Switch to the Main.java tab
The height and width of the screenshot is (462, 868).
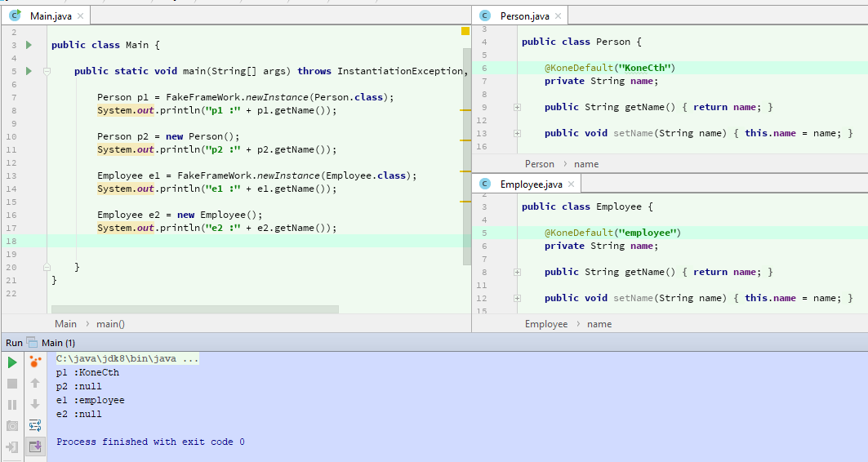point(51,16)
